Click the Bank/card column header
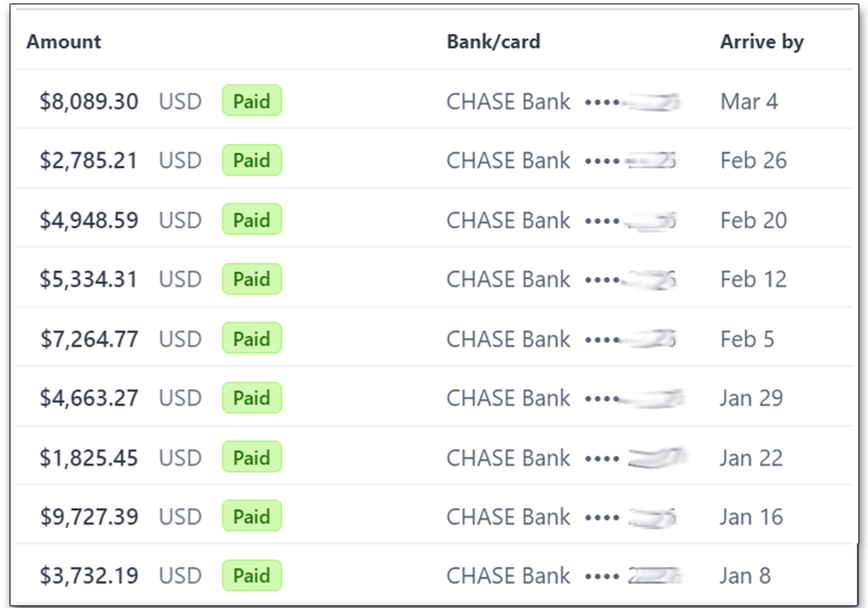Image resolution: width=868 pixels, height=608 pixels. click(493, 42)
